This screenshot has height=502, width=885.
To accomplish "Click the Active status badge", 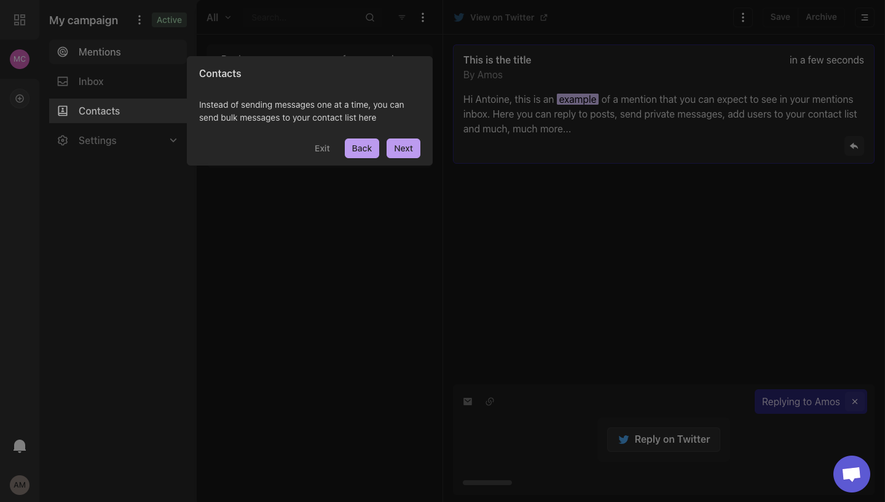I will click(169, 20).
